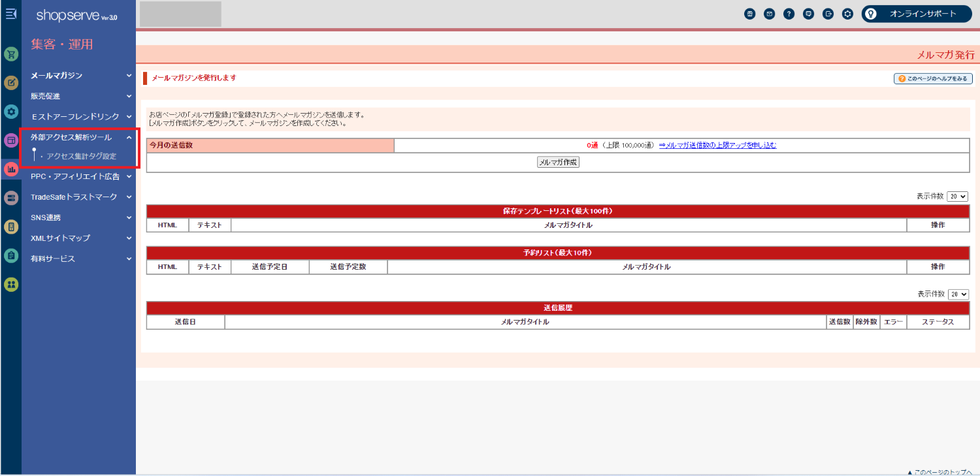Click the 保存テンプレートリスト header

tap(558, 212)
